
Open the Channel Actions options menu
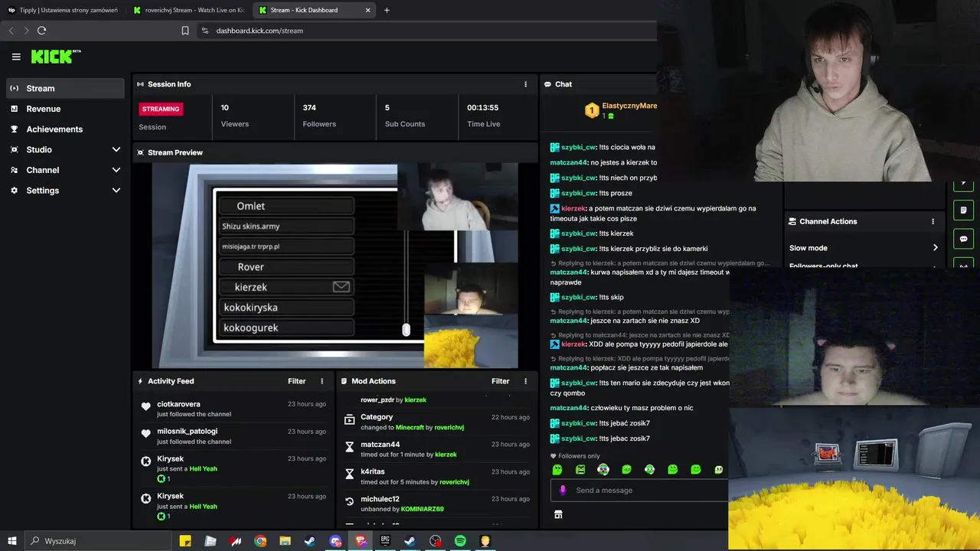point(933,221)
